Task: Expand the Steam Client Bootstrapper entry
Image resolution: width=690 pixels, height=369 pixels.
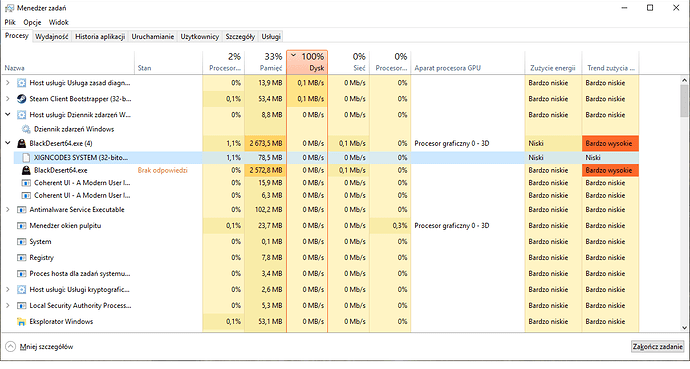Action: 7,99
